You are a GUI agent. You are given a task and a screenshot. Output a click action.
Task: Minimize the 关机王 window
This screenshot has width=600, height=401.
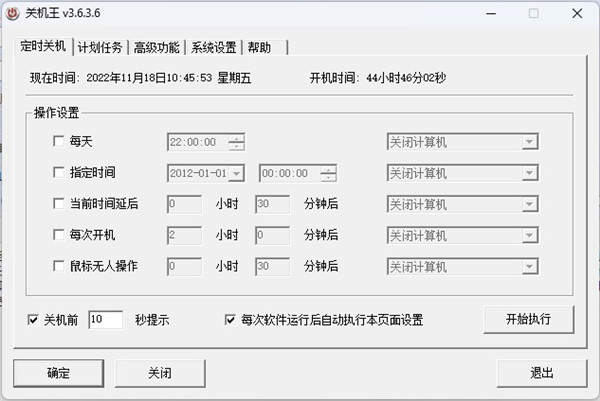point(491,14)
